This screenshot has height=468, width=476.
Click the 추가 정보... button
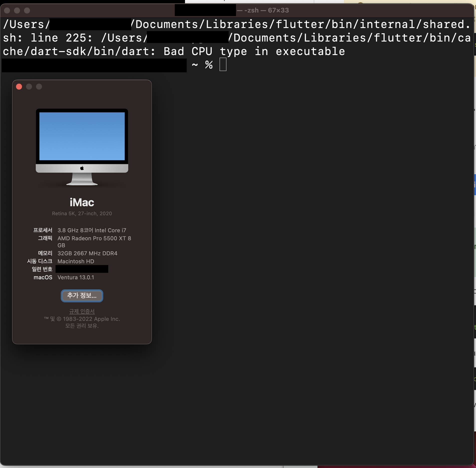click(82, 296)
